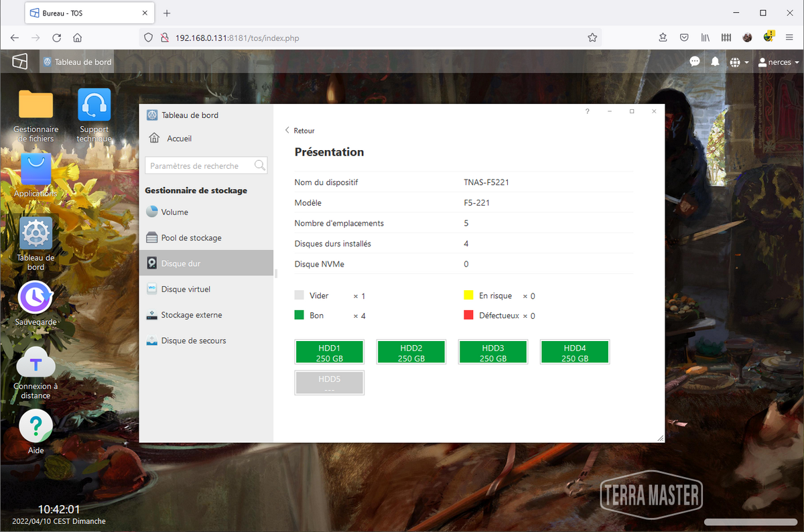Select the HDD1 250 GB disk tile
804x532 pixels.
pyautogui.click(x=330, y=352)
